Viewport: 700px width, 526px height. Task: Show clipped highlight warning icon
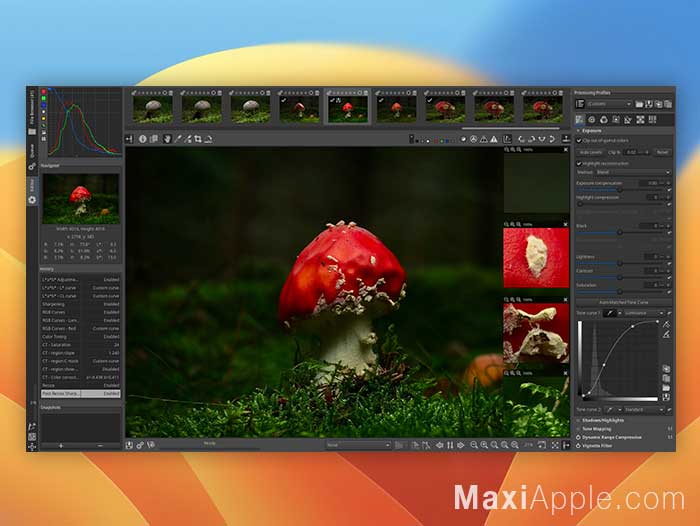pos(494,139)
